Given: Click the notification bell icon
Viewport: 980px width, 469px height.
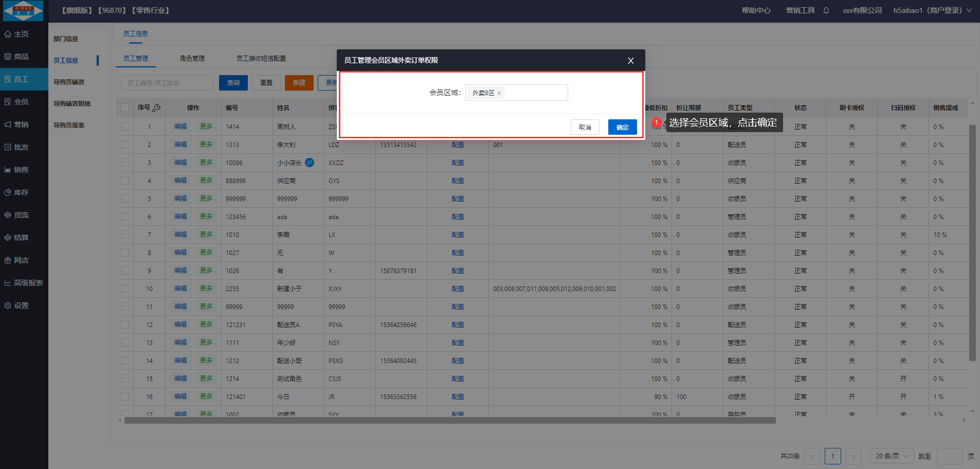Looking at the screenshot, I should coord(826,10).
